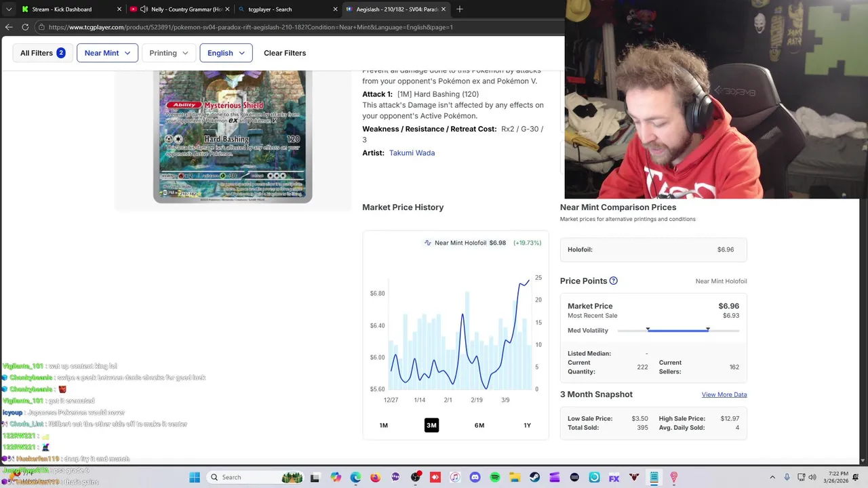This screenshot has width=868, height=488.
Task: Reload the current page
Action: (25, 27)
